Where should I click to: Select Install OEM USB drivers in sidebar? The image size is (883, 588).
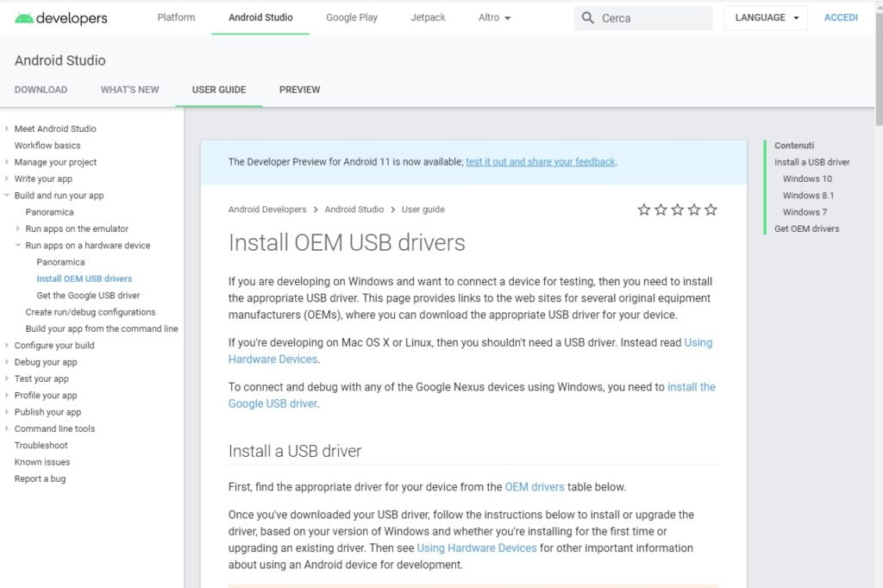84,278
